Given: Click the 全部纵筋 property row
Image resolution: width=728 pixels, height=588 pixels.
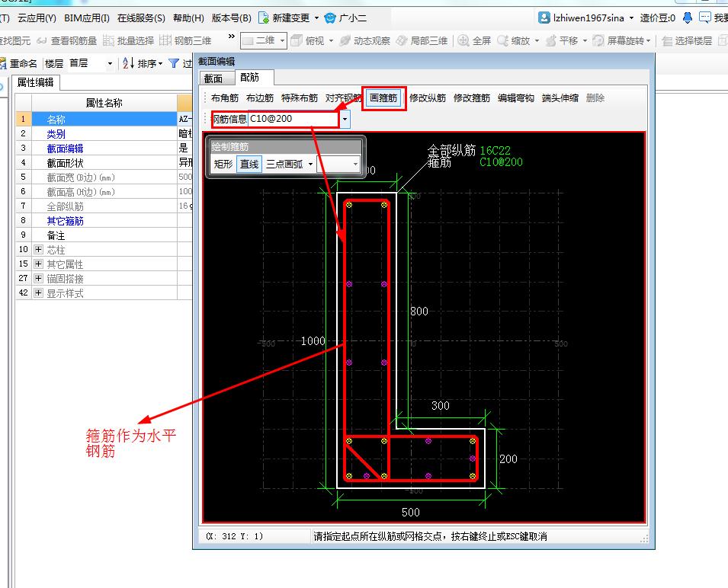Looking at the screenshot, I should point(104,206).
